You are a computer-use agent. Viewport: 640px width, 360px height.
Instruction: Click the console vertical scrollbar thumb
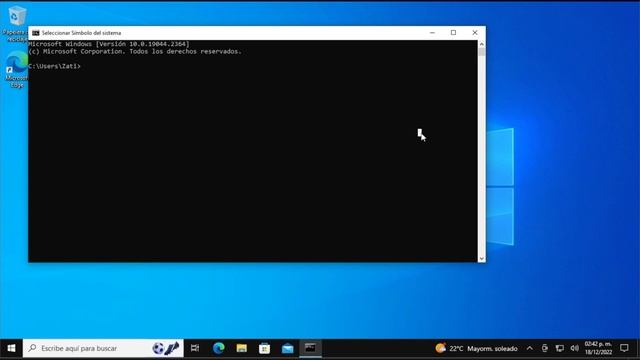(482, 52)
